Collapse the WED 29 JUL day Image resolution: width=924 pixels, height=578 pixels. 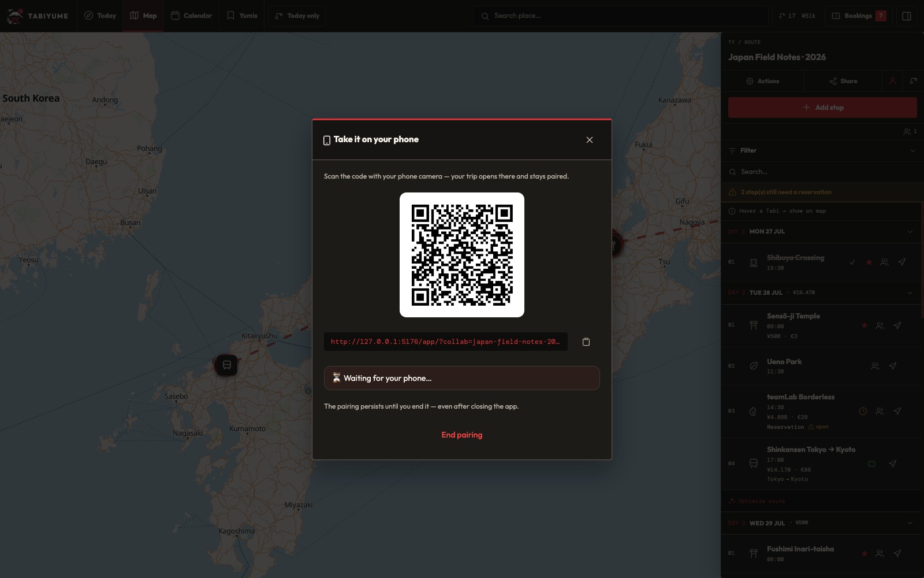click(x=910, y=523)
